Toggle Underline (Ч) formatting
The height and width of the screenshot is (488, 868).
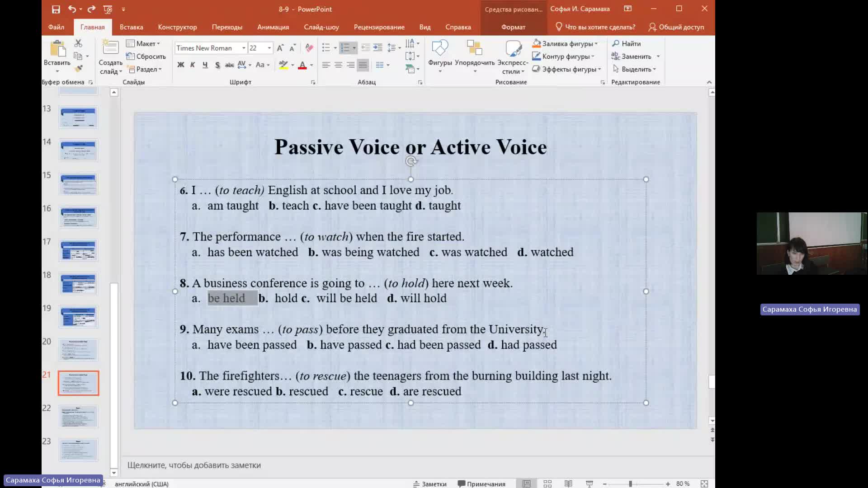coord(205,65)
